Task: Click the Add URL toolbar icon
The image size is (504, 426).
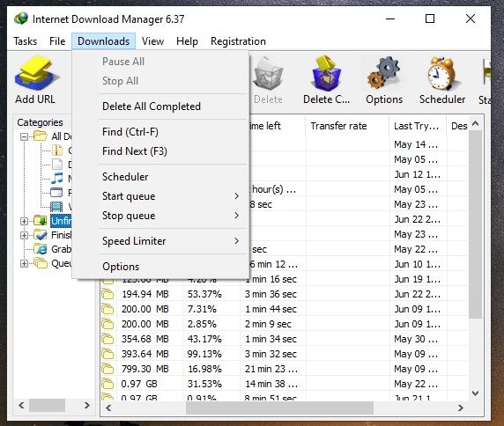Action: [35, 74]
